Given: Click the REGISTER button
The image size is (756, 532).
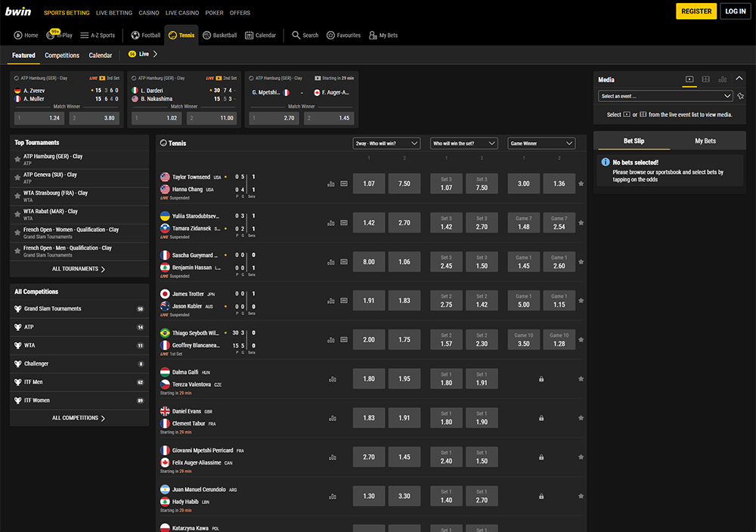Looking at the screenshot, I should click(696, 11).
